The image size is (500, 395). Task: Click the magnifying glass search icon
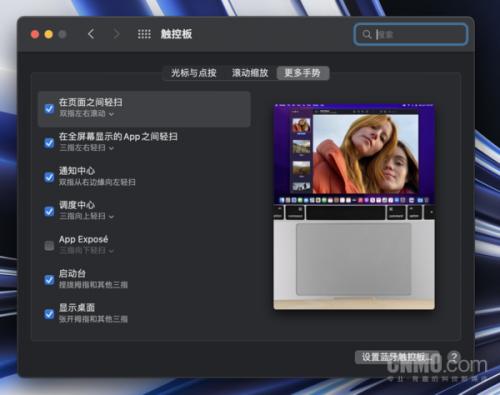(x=367, y=34)
